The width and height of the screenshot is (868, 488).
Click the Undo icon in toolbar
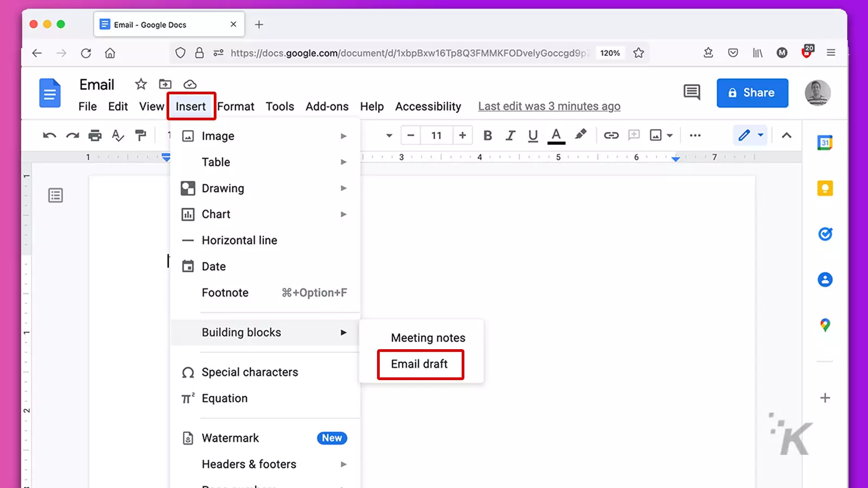pos(49,136)
